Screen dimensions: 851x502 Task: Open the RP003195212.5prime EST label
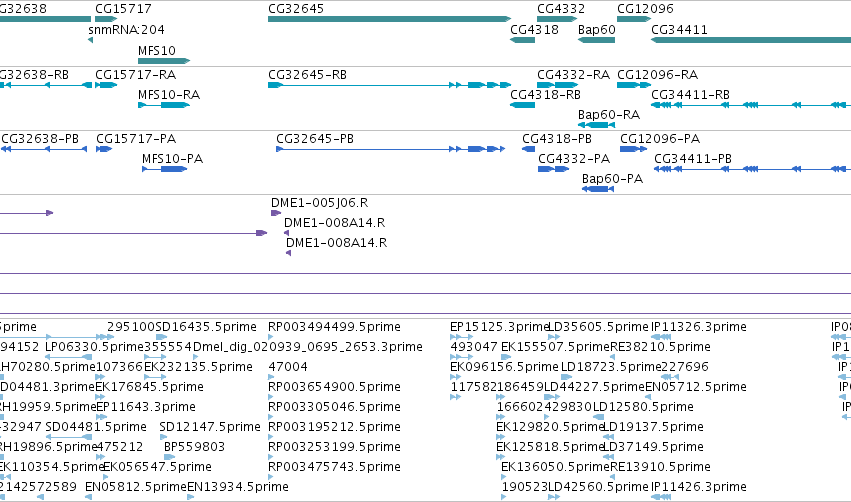pos(334,427)
